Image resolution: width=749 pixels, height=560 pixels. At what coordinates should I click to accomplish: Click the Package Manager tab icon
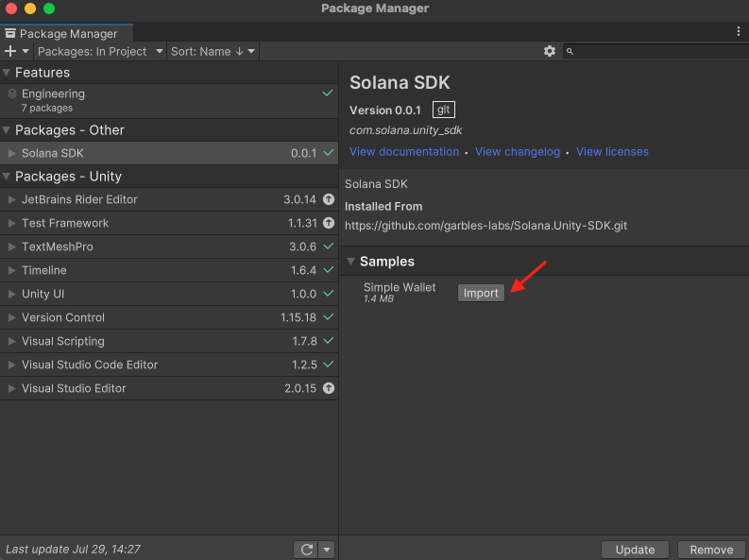click(x=10, y=33)
